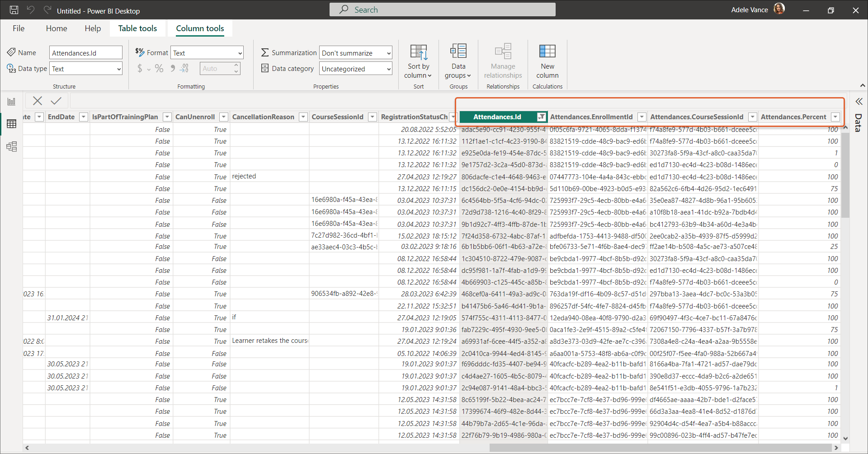Viewport: 868px width, 454px height.
Task: Select the Attendances.Percent column header
Action: 793,117
